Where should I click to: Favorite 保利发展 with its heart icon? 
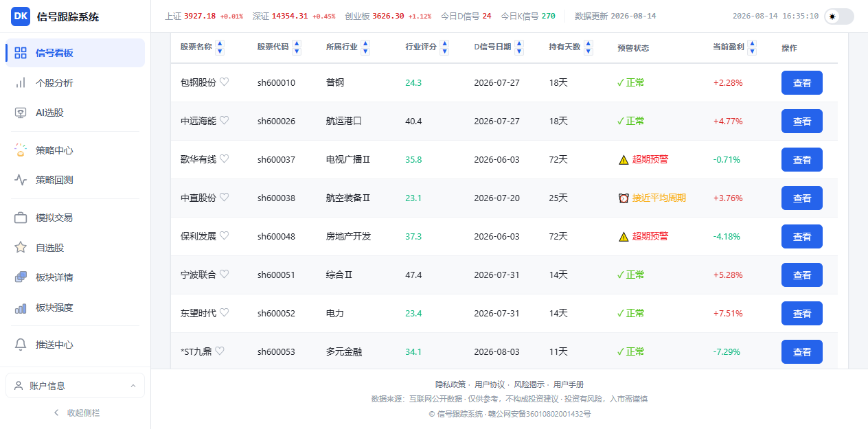(x=224, y=236)
